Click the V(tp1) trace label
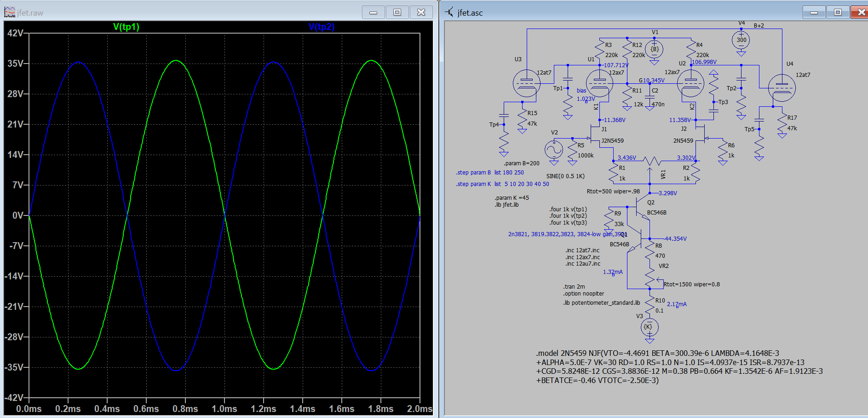The image size is (868, 418). coord(126,27)
